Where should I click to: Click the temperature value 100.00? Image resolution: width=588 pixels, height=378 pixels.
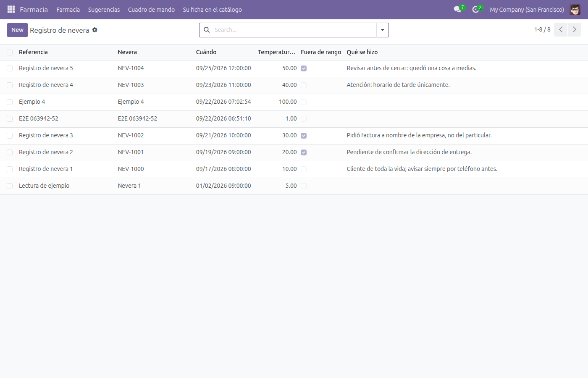[x=288, y=102]
